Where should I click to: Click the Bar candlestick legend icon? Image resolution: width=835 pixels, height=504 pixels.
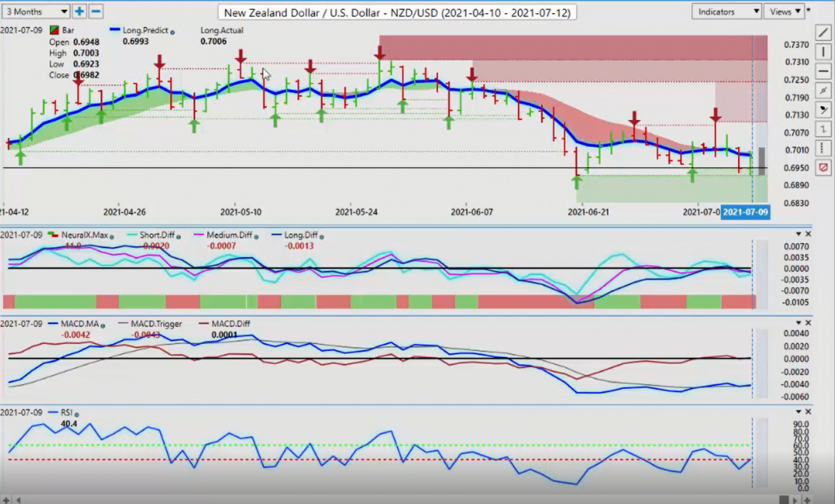tap(54, 30)
